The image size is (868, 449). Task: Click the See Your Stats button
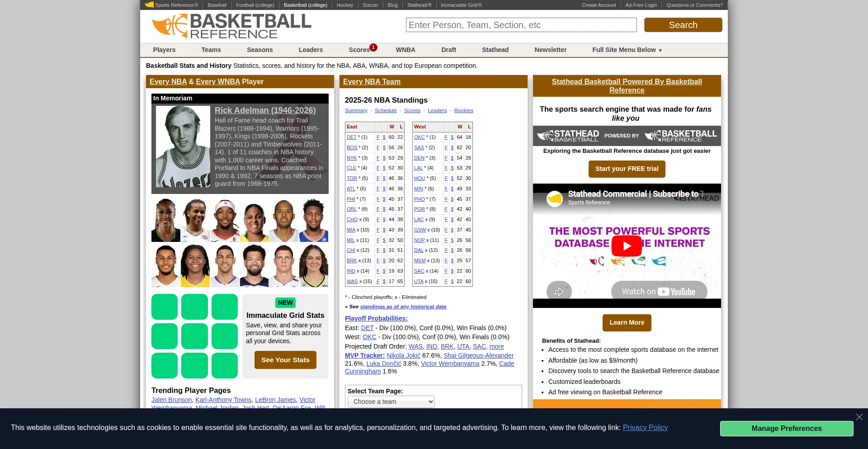point(285,360)
